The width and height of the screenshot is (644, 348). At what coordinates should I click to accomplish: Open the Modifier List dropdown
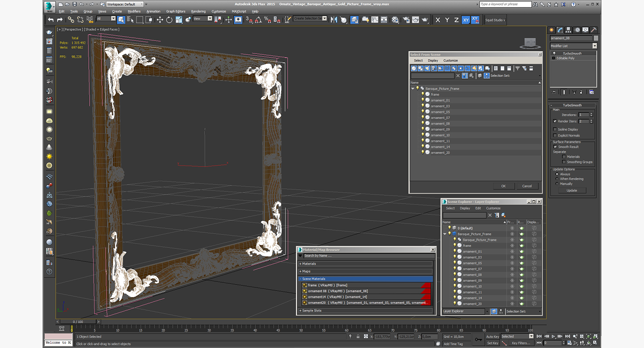573,46
